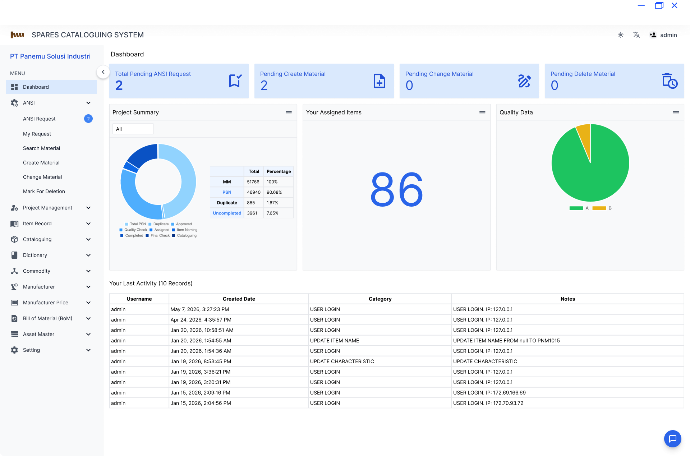Click the Uncompleted link in summary table
This screenshot has height=456, width=690.
pyautogui.click(x=227, y=213)
